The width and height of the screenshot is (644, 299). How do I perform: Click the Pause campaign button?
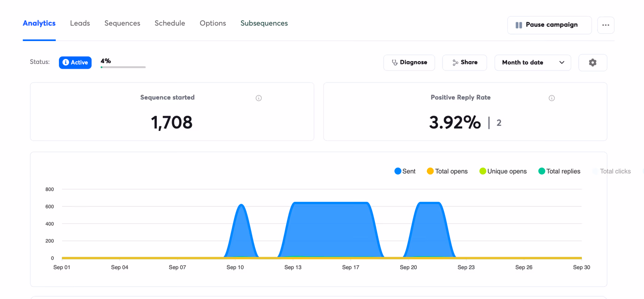click(550, 25)
